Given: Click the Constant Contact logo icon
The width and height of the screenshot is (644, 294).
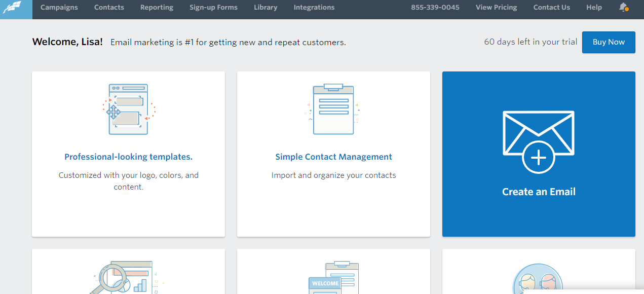Looking at the screenshot, I should [x=12, y=7].
